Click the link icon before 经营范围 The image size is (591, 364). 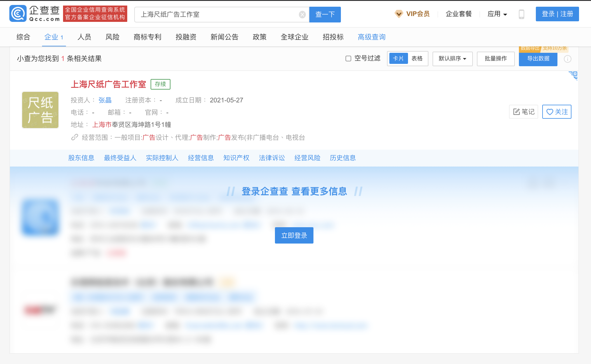(75, 137)
